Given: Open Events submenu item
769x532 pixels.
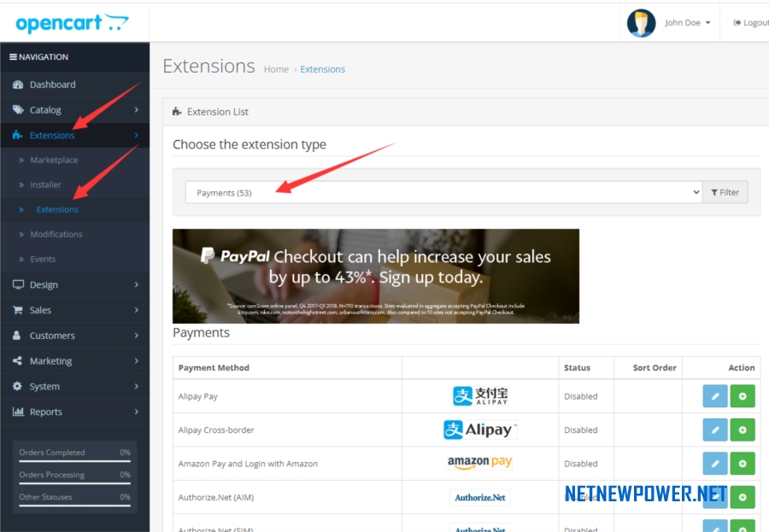Looking at the screenshot, I should click(x=43, y=259).
